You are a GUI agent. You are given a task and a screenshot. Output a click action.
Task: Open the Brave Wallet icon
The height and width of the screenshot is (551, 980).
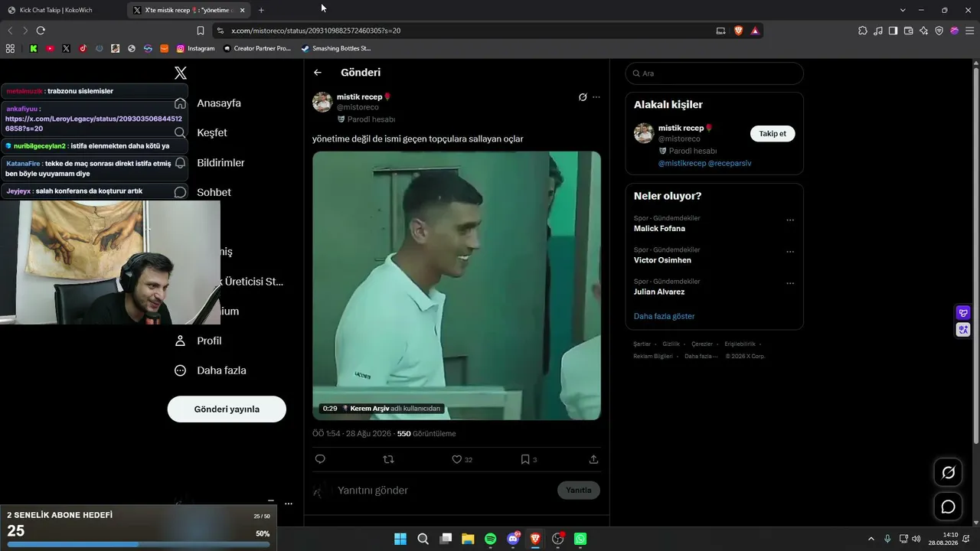click(x=909, y=31)
